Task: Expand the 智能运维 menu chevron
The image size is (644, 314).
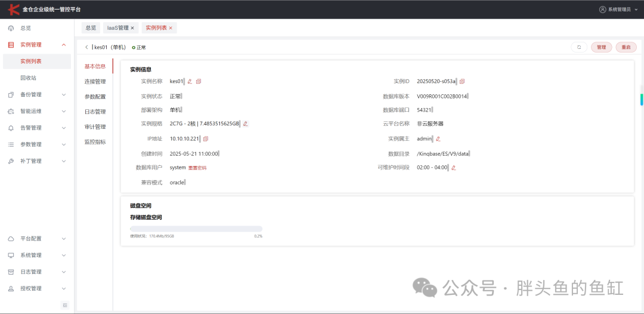Action: point(64,111)
